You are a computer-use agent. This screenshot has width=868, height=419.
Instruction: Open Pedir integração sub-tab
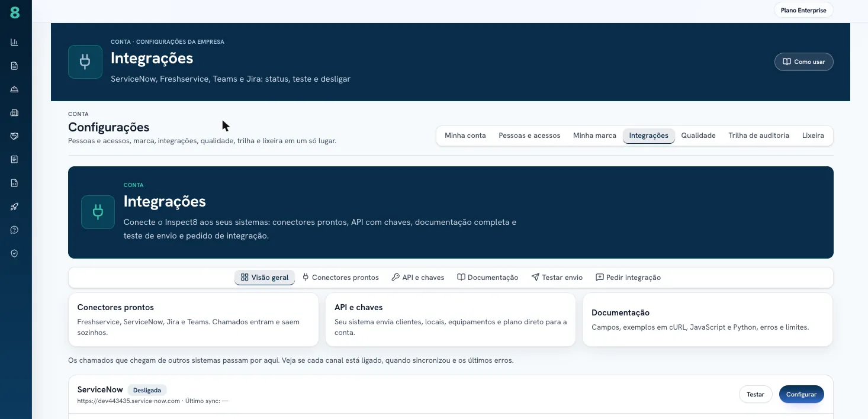click(x=628, y=278)
